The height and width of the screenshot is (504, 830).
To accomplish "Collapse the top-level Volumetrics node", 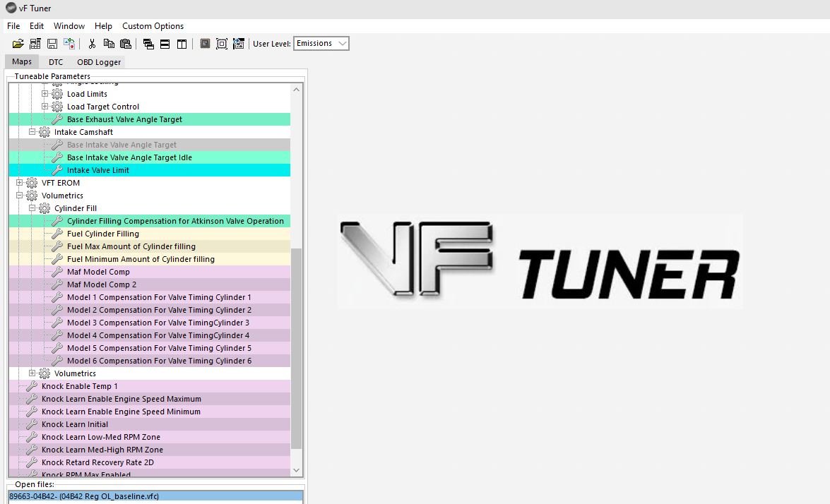I will (x=20, y=195).
